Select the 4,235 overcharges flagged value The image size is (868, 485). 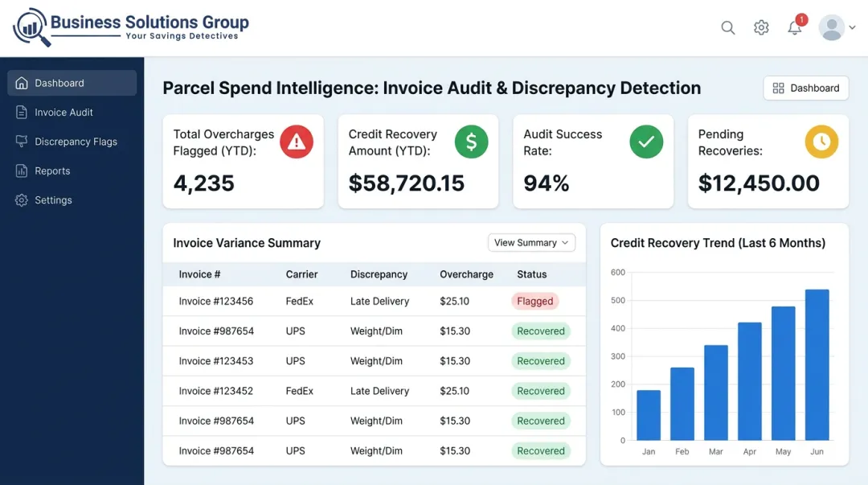click(203, 183)
